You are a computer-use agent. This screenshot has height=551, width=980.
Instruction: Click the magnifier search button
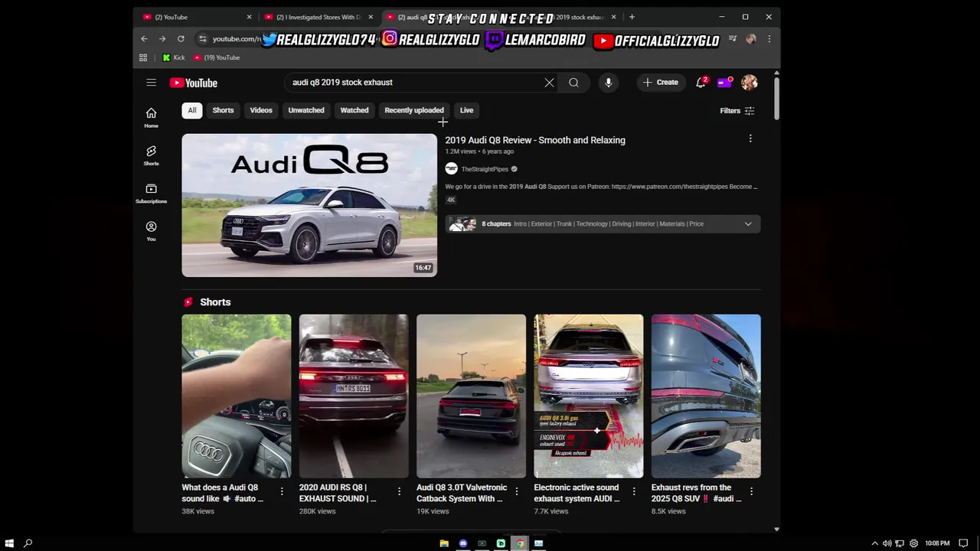(x=573, y=83)
